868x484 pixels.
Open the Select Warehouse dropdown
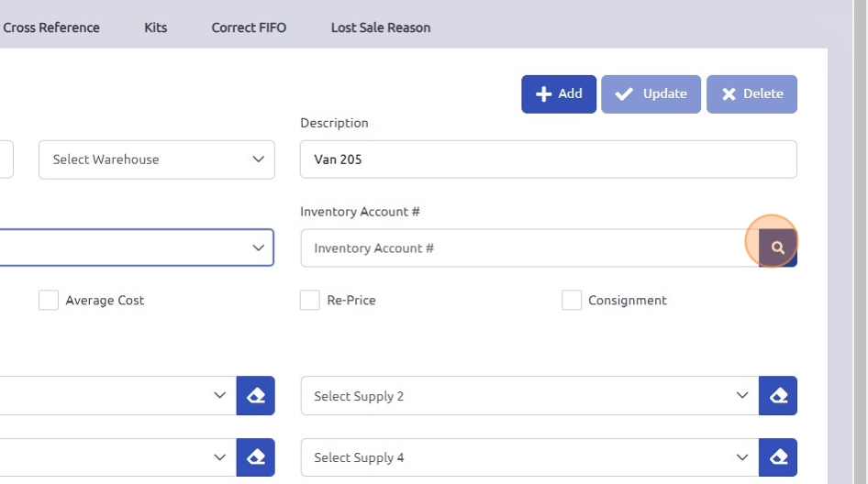pos(156,159)
